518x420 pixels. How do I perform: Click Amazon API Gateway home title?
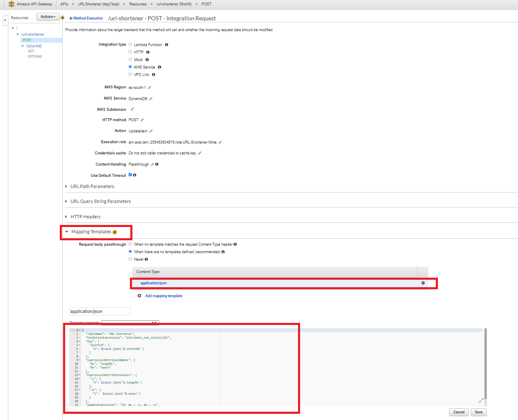tap(34, 4)
